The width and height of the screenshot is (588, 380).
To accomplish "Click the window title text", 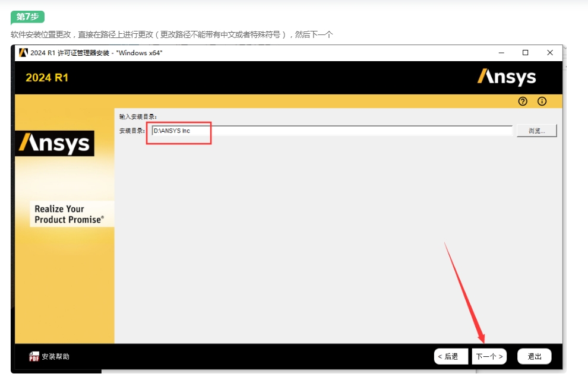I will 96,53.
